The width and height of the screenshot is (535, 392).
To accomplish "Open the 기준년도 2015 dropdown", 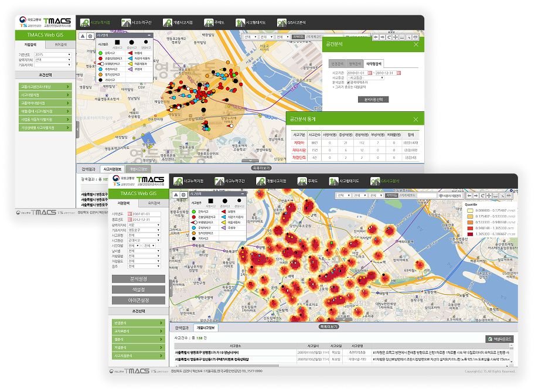I will (52, 54).
